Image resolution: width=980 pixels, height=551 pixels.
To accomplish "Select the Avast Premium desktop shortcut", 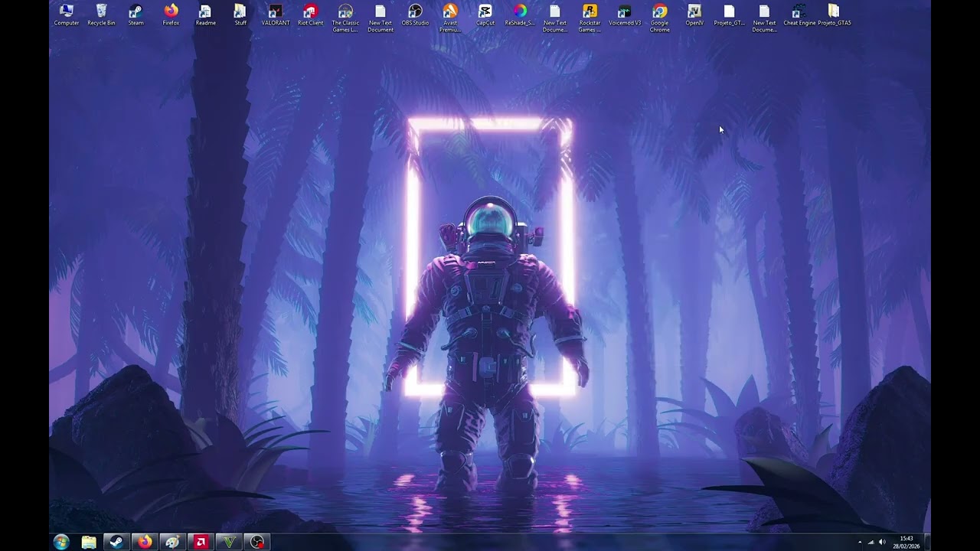I will [450, 18].
